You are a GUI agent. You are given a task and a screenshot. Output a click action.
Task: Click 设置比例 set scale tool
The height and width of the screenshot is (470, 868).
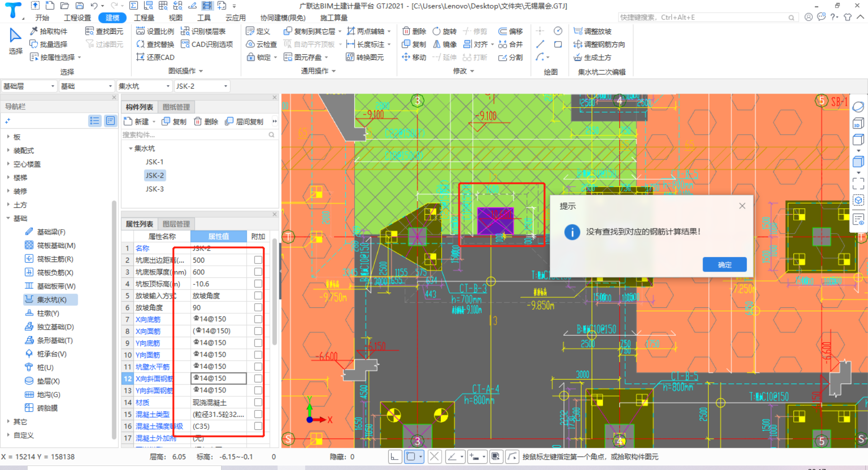point(155,31)
